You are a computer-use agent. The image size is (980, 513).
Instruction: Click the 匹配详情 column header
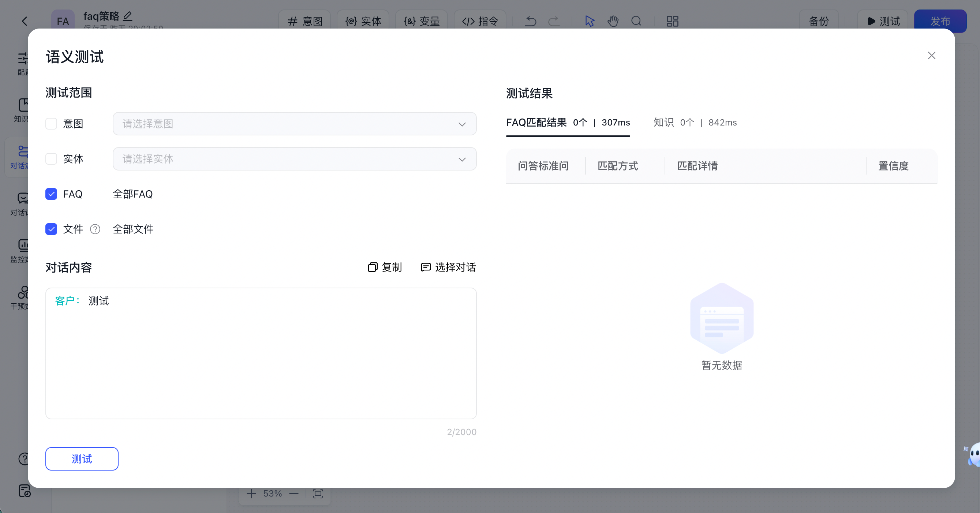[697, 166]
